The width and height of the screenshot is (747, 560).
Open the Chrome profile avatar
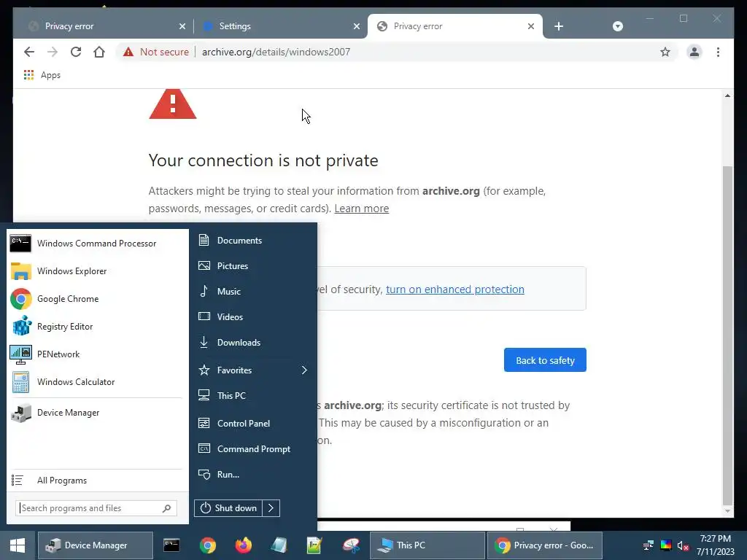coord(694,52)
